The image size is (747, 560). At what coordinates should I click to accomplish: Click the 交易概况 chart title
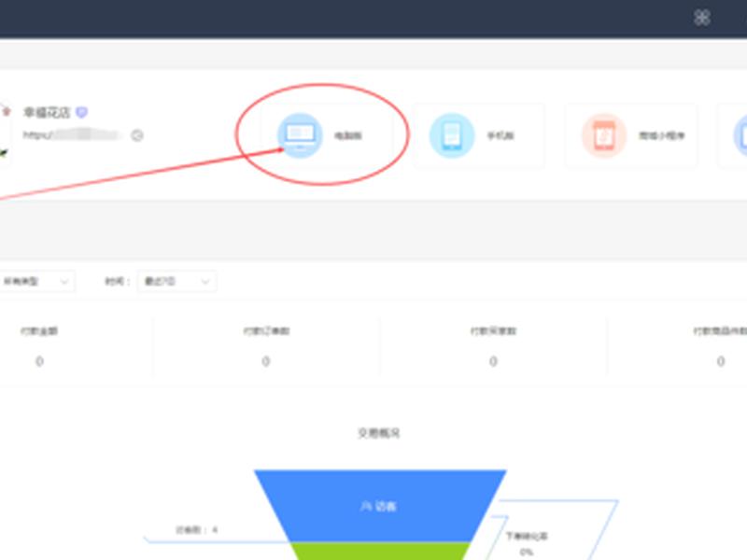[379, 433]
